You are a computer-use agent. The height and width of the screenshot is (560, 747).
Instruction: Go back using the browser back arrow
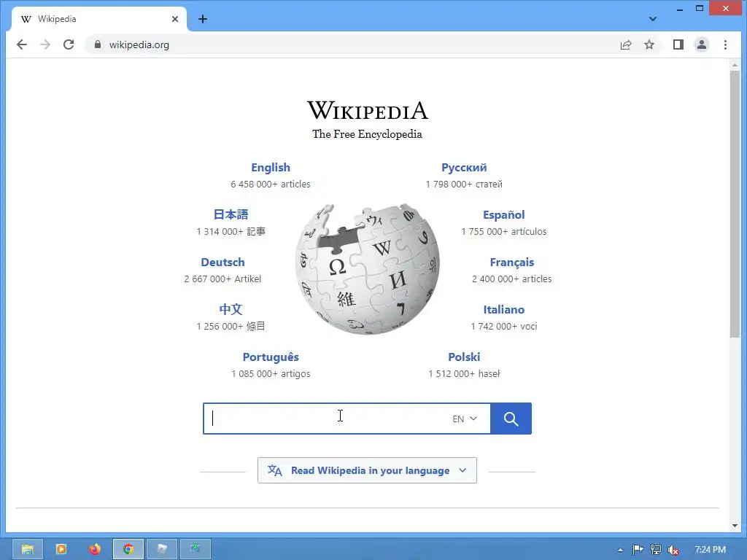click(x=22, y=44)
